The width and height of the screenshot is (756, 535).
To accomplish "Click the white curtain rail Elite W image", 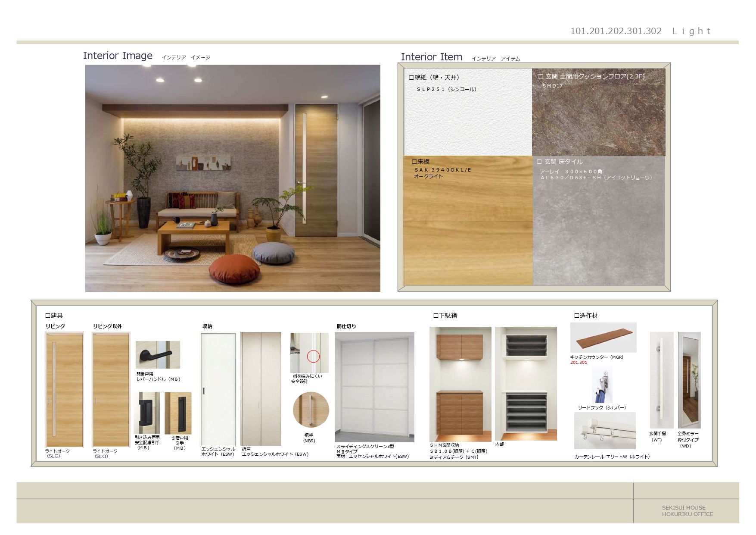I will [604, 431].
